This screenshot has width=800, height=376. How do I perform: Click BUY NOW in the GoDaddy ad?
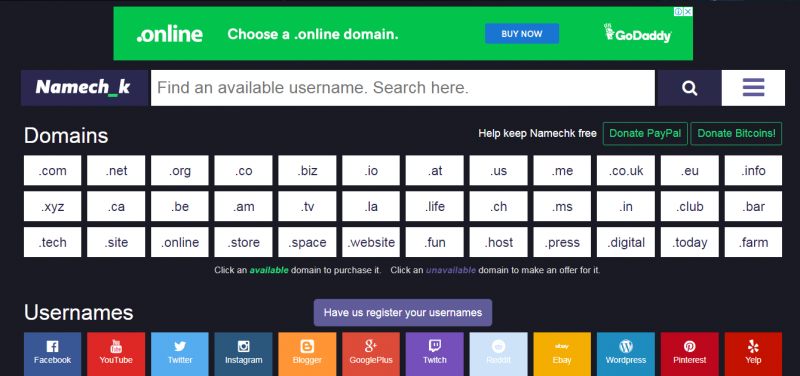pos(522,34)
